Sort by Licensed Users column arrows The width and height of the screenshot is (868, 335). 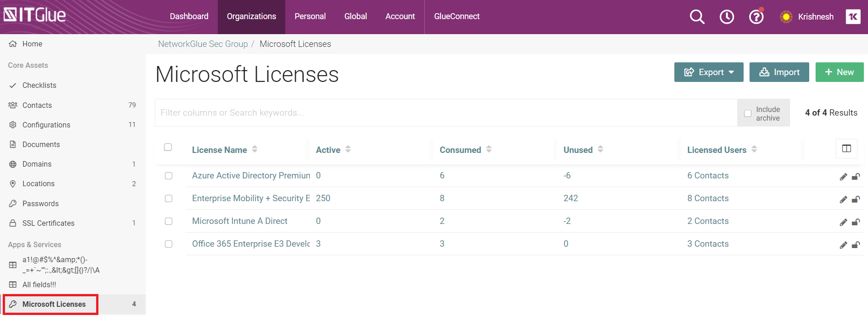pos(754,149)
